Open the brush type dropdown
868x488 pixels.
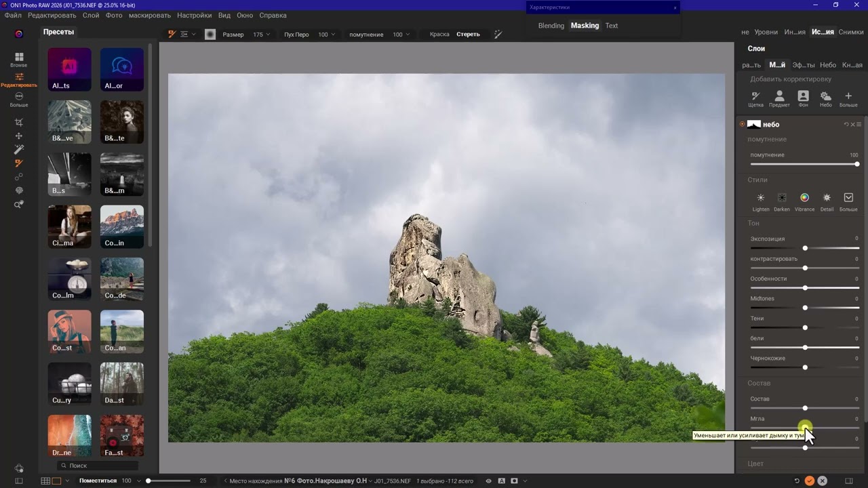(188, 35)
